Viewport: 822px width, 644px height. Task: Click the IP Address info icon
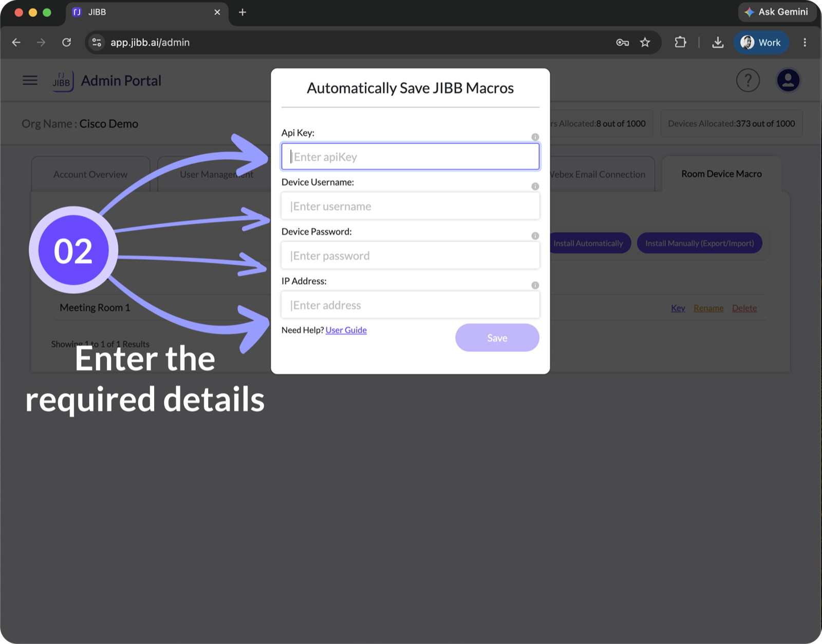(x=535, y=285)
